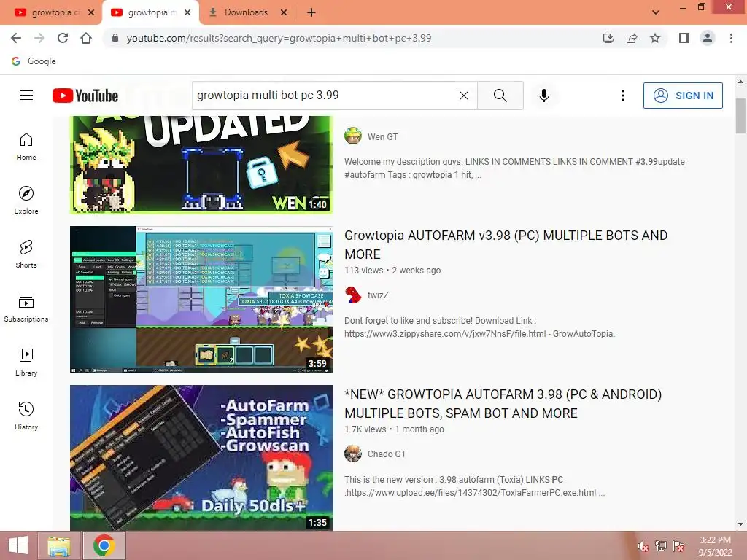The width and height of the screenshot is (747, 560).
Task: Open the network tray icon
Action: (660, 546)
